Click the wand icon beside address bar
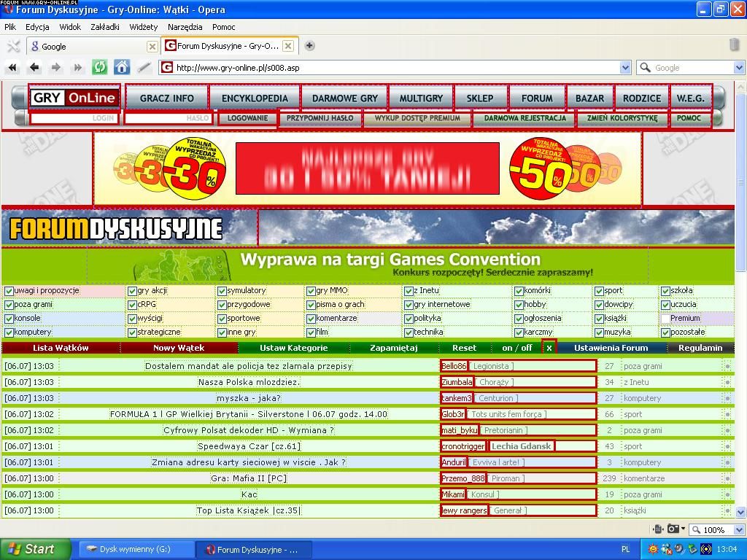The image size is (747, 560). 144,68
